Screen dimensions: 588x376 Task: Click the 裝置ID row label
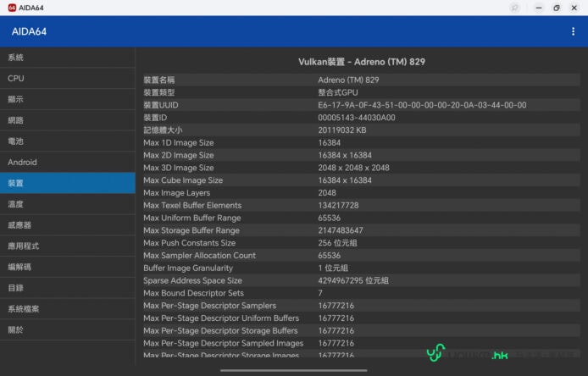155,118
